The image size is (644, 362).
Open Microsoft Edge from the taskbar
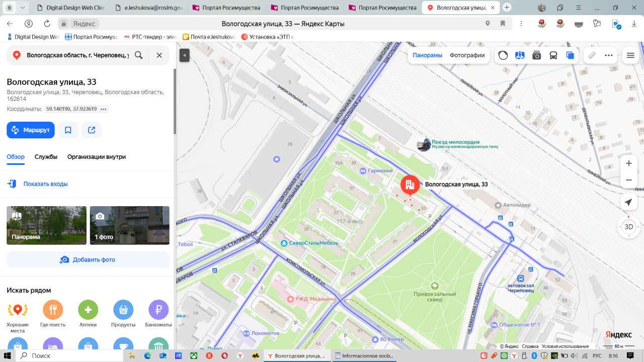pyautogui.click(x=147, y=355)
